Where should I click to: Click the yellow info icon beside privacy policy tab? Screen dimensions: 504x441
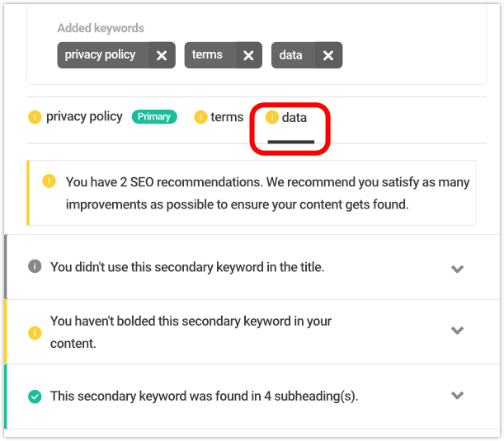click(35, 117)
